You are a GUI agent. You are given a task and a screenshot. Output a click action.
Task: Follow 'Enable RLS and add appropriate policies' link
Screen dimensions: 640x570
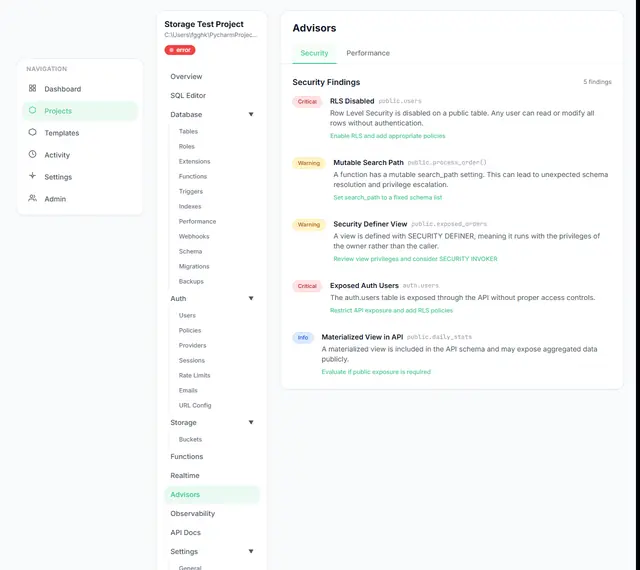tap(387, 136)
